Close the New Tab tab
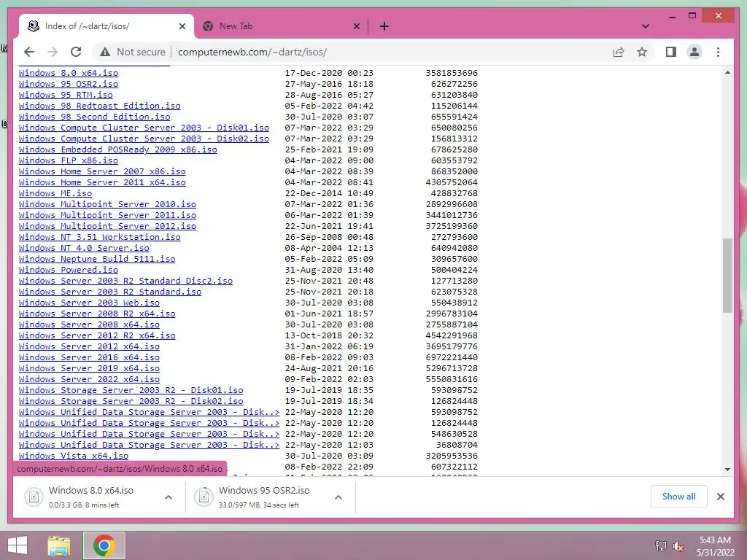 [356, 26]
